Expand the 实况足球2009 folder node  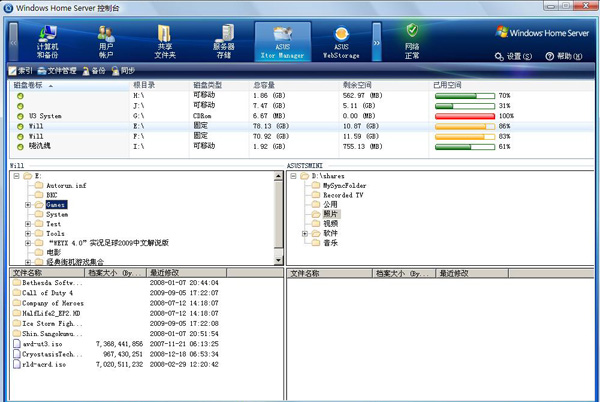click(28, 243)
